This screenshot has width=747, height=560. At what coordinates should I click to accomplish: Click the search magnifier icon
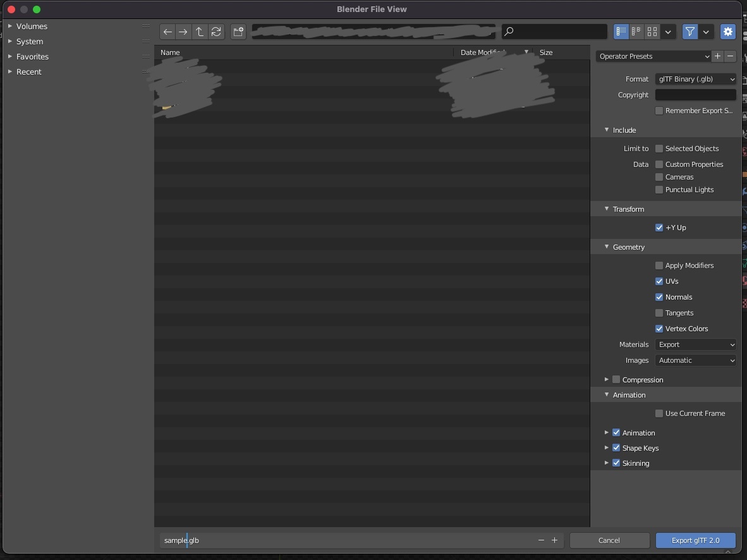(x=509, y=32)
